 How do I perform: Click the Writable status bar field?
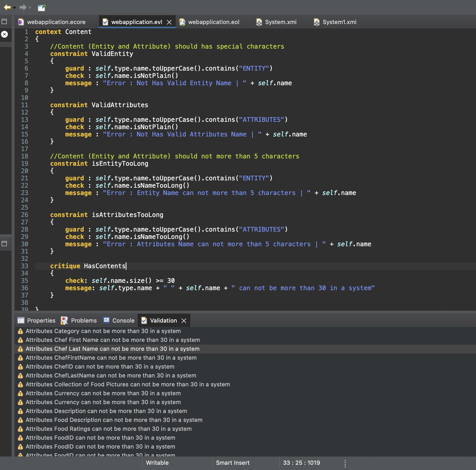pos(157,463)
